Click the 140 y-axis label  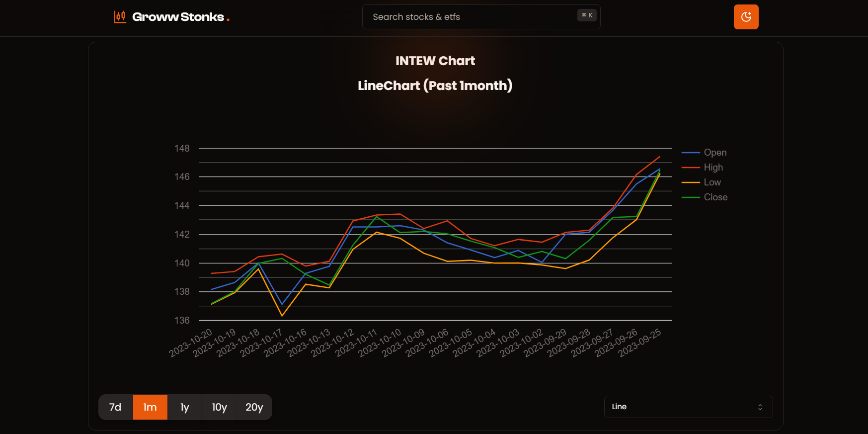(182, 263)
